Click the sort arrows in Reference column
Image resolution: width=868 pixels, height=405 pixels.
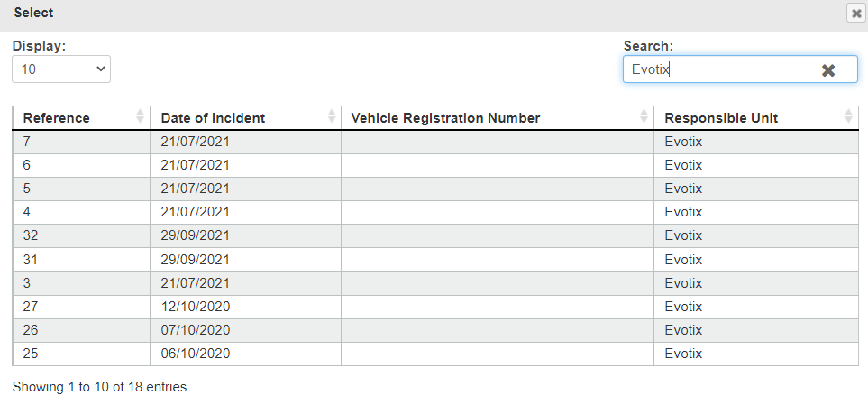click(140, 116)
